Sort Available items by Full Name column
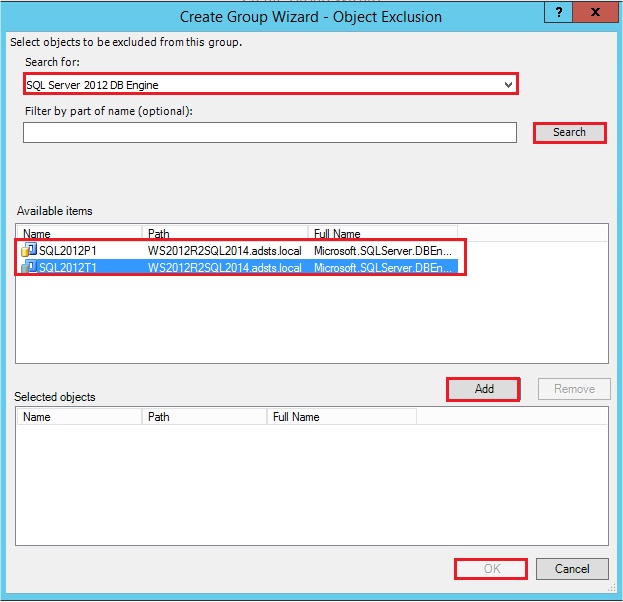This screenshot has height=602, width=623. coord(383,233)
